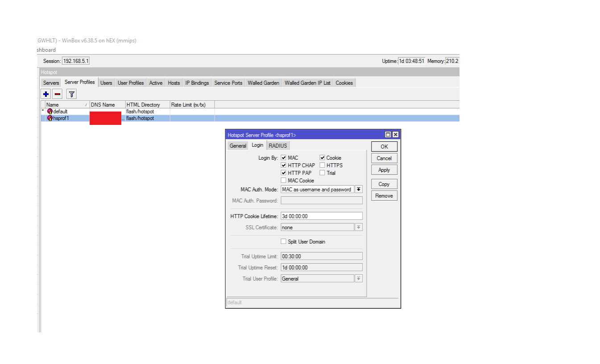Screen dimensions: 600x364
Task: Check the Split User Domain box
Action: pos(284,242)
